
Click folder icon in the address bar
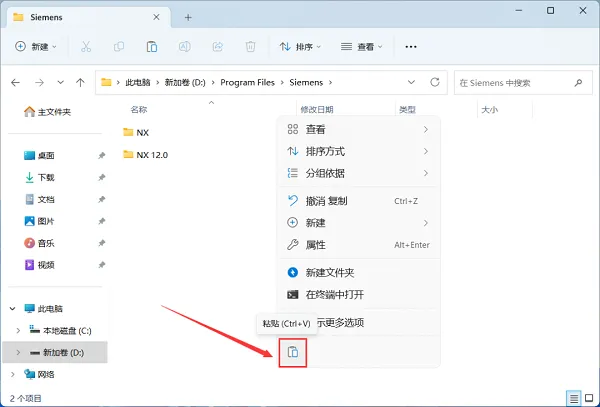pos(106,82)
